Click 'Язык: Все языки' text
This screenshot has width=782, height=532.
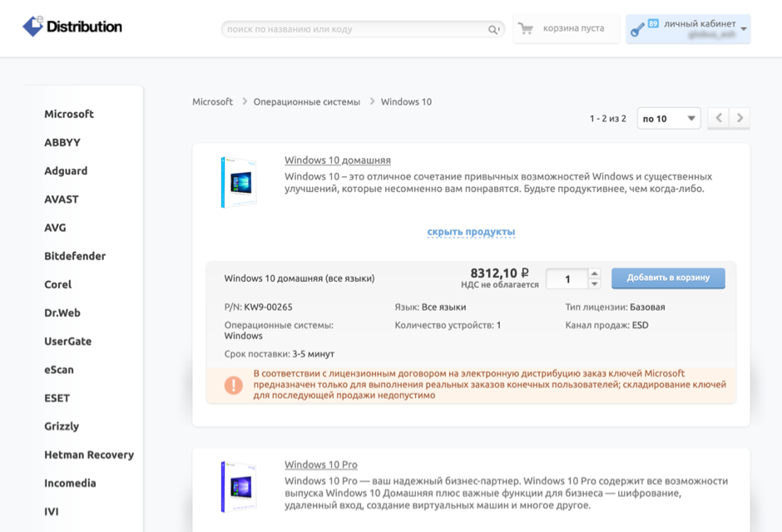430,308
